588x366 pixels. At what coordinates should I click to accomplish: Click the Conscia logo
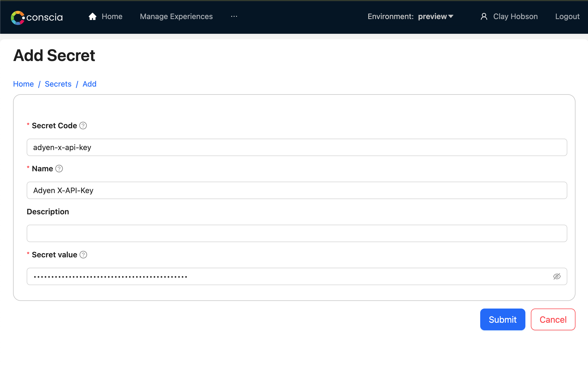point(37,17)
